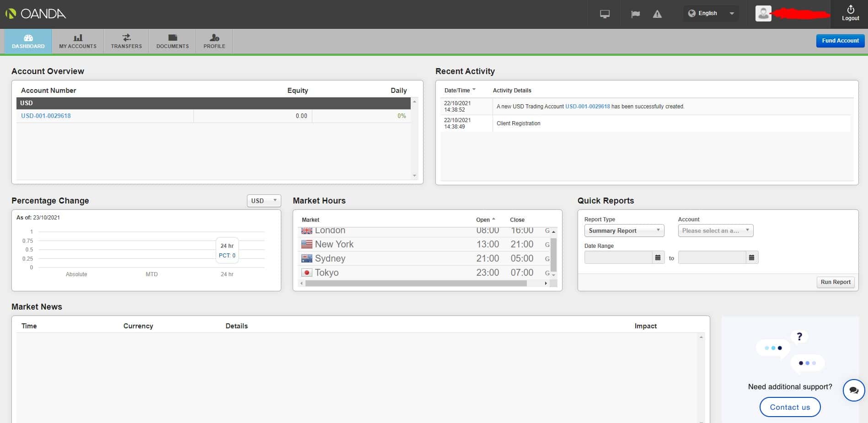Open the account selection dropdown

[715, 231]
